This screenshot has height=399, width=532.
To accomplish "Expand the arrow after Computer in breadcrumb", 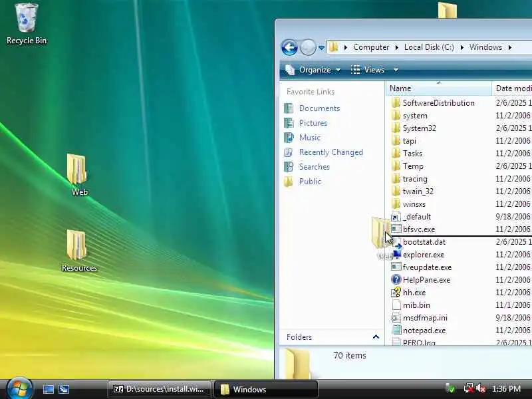I will pyautogui.click(x=396, y=47).
